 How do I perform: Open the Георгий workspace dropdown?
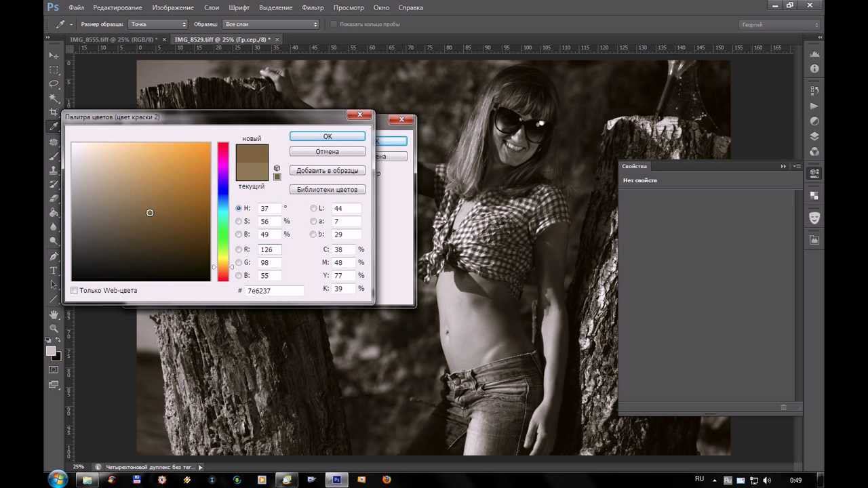(779, 24)
